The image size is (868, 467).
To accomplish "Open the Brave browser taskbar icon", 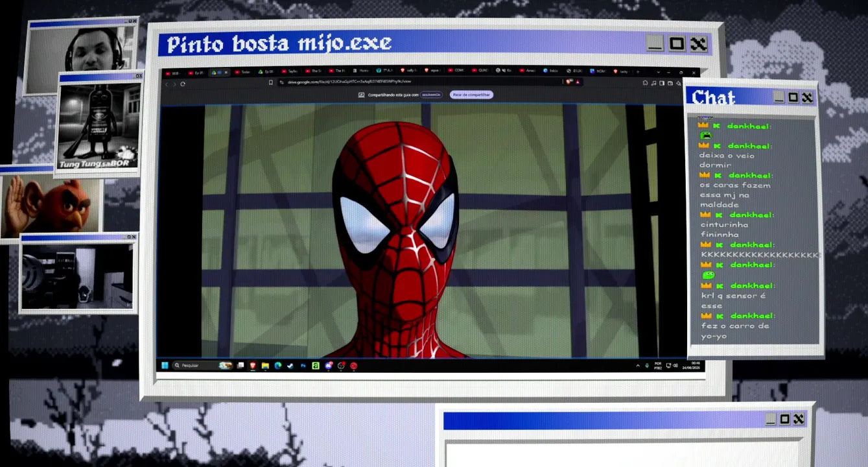I will pos(253,366).
